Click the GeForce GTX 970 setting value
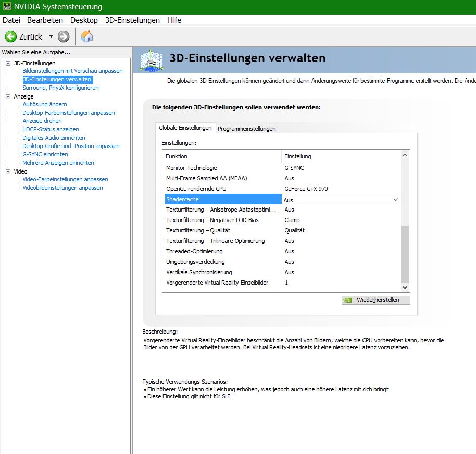476x454 pixels. coord(306,189)
